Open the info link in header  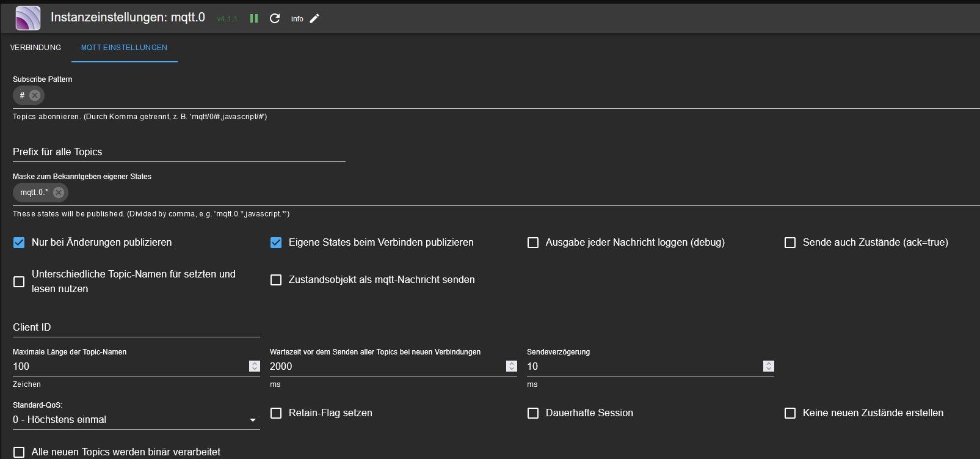tap(297, 19)
